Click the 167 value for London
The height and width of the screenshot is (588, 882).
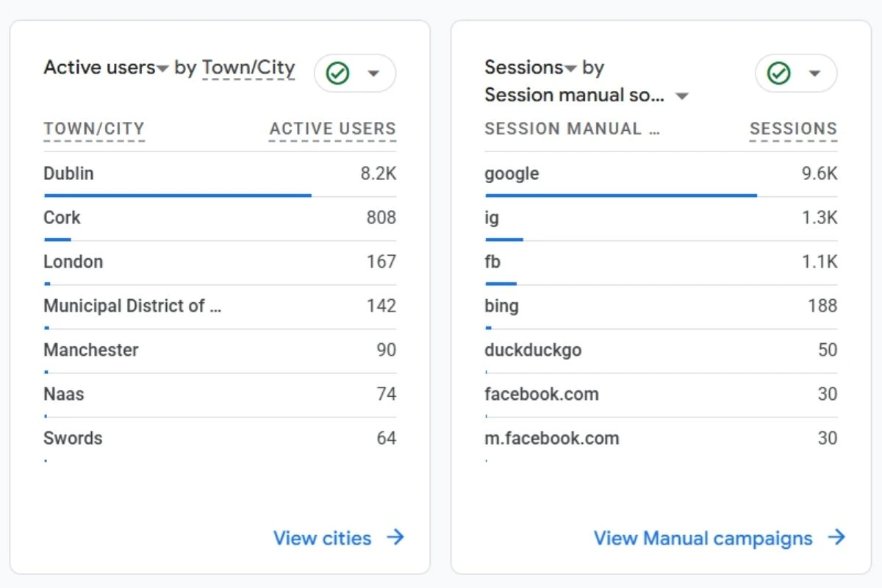click(381, 262)
